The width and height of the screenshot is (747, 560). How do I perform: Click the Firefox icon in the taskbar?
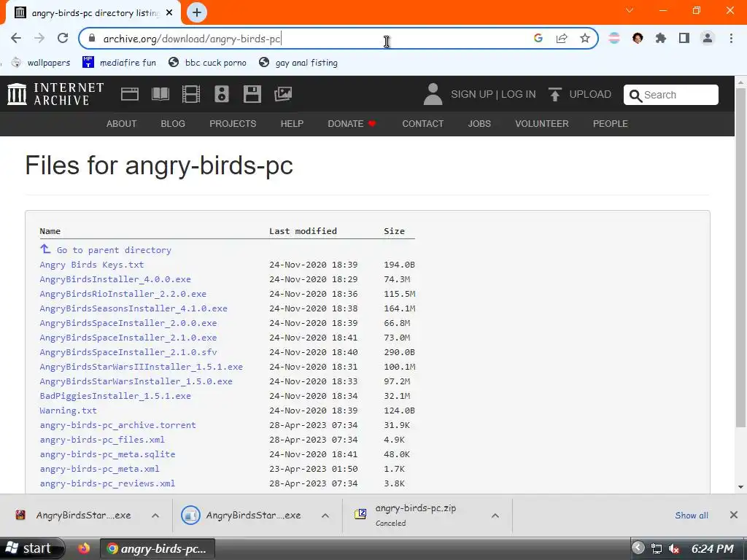[84, 548]
